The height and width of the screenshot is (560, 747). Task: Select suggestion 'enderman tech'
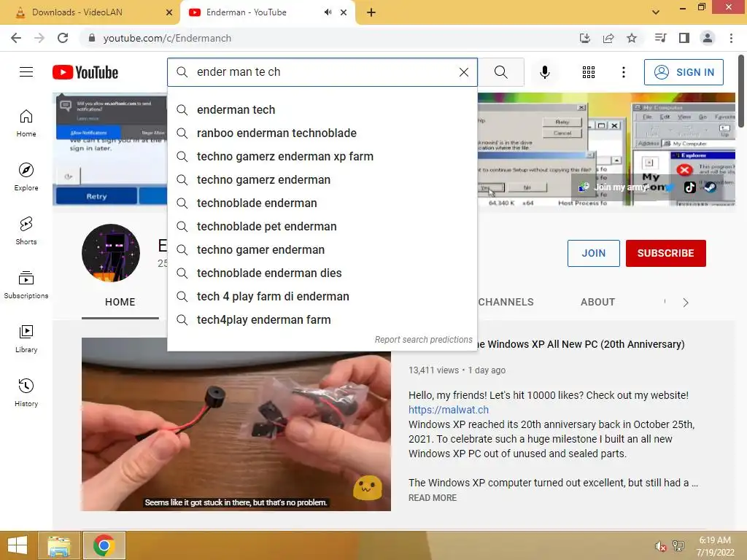click(322, 110)
